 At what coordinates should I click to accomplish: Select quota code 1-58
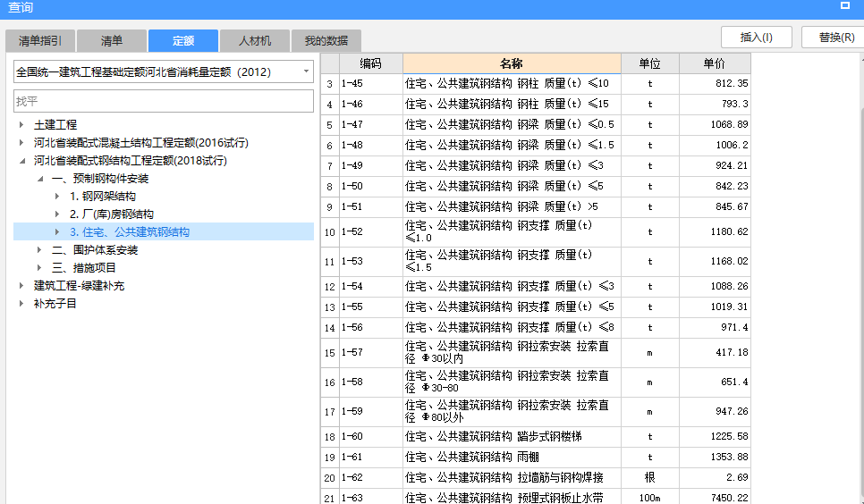pos(371,382)
